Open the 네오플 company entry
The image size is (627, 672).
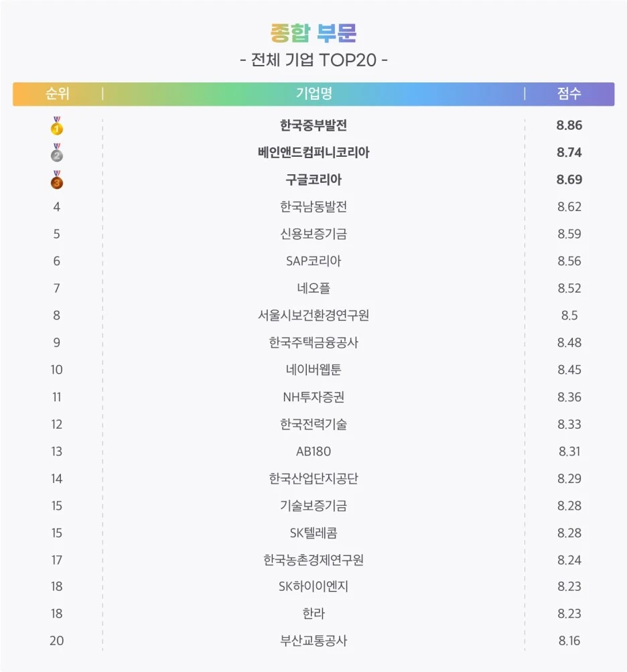click(313, 288)
